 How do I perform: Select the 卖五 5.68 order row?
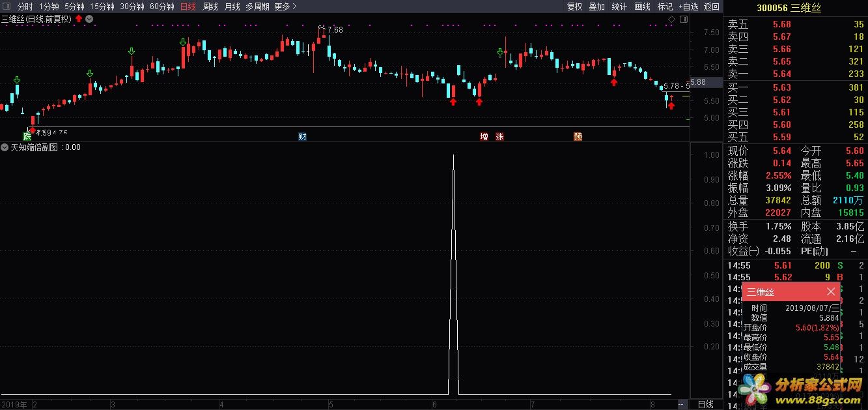tap(796, 25)
